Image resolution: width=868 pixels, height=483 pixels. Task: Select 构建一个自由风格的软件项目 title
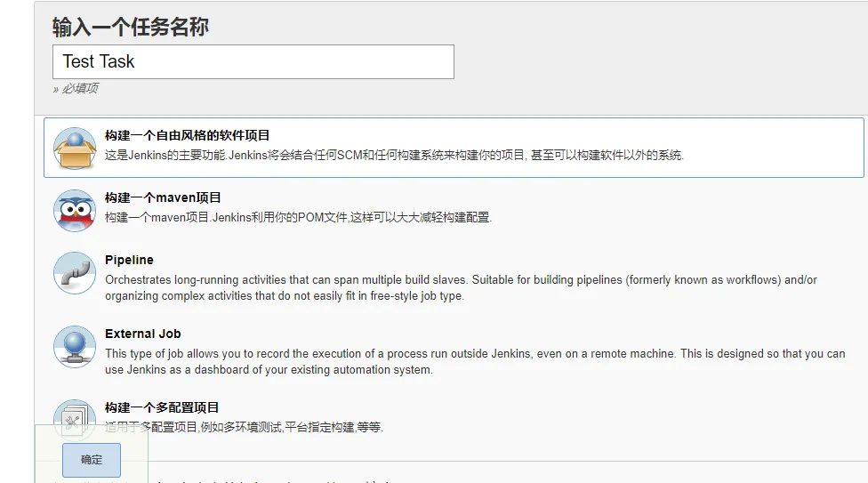(187, 135)
